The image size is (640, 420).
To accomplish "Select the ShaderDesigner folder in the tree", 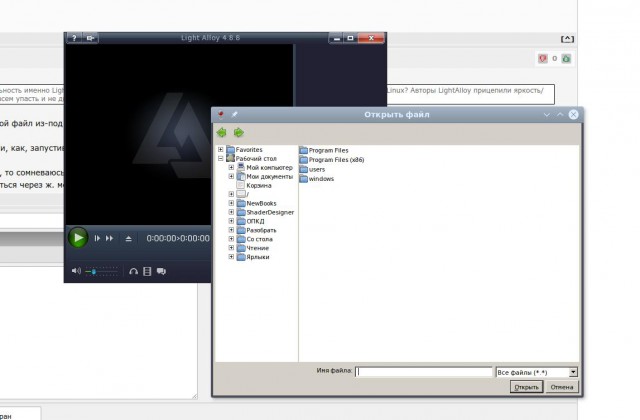I will (270, 212).
